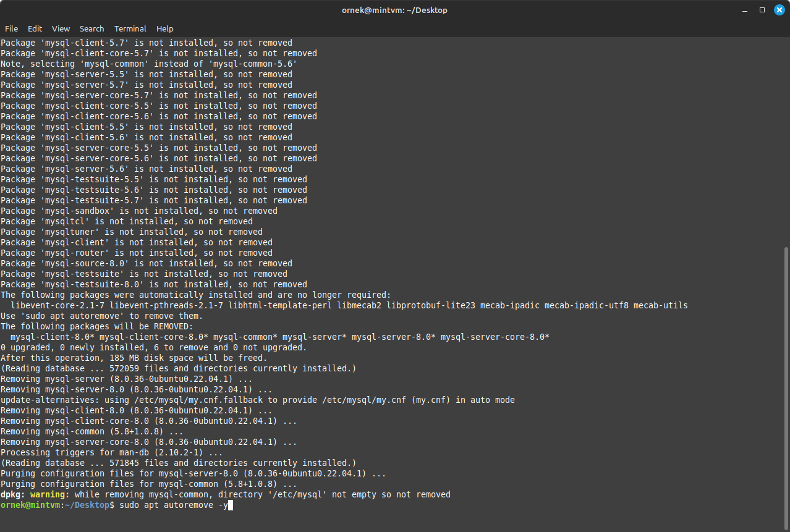Click 'Removing mysql-server (8.0.36' line

(127, 379)
